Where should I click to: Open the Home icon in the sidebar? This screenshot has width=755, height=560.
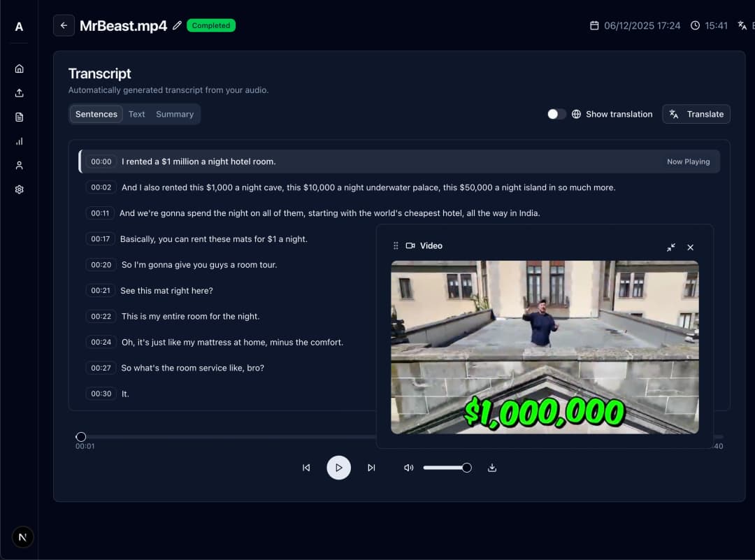point(20,69)
